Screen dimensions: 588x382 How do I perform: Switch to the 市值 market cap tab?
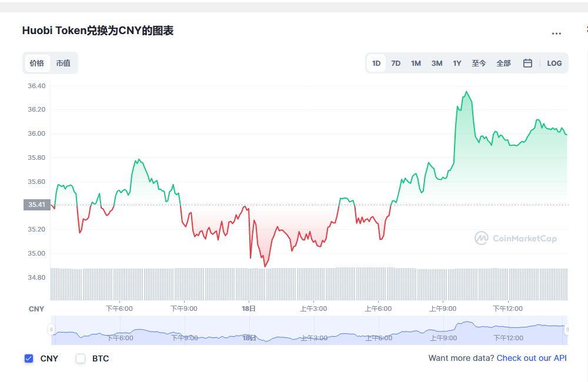click(x=64, y=63)
